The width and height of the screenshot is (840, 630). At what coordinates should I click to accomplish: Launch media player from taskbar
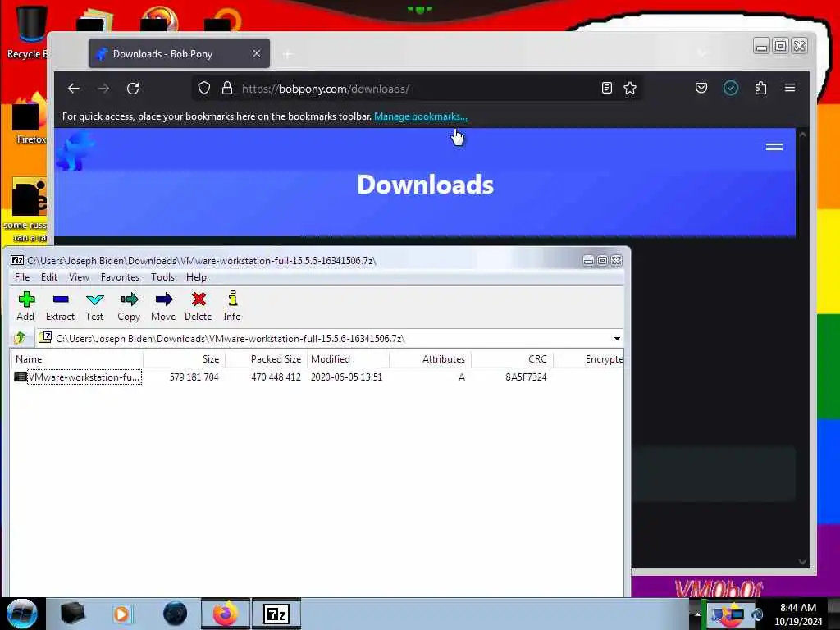point(122,614)
